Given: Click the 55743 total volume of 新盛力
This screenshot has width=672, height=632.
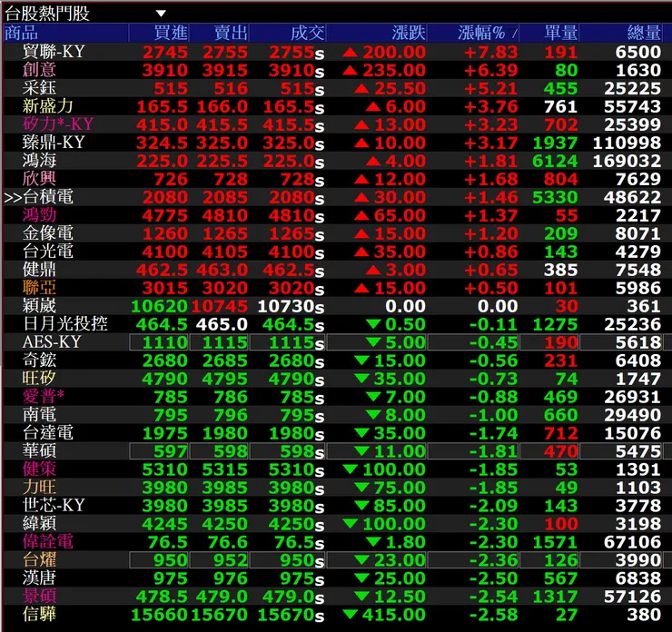Looking at the screenshot, I should click(x=632, y=106).
